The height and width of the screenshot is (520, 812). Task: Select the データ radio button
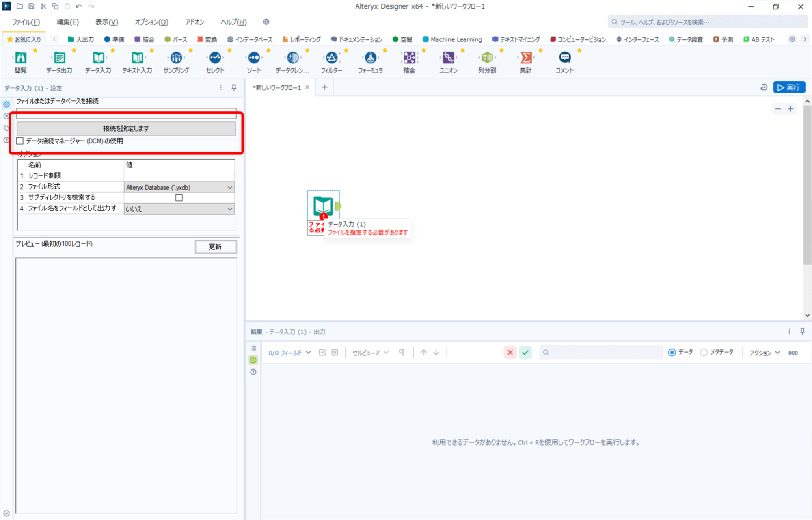point(672,353)
